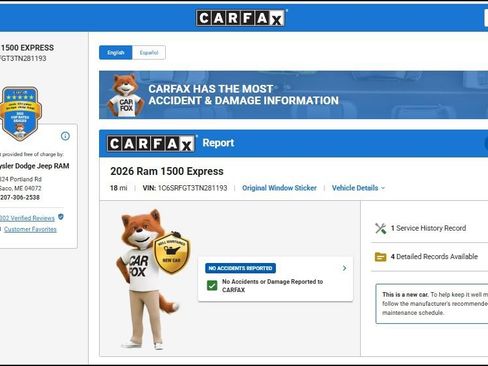This screenshot has width=488, height=366.
Task: Click the This is a new car notice box
Action: coord(432,304)
